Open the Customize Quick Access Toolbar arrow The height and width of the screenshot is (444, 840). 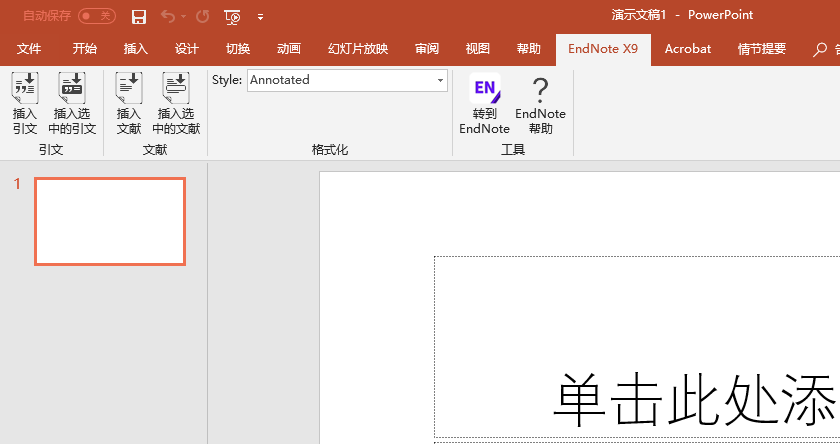pos(260,17)
